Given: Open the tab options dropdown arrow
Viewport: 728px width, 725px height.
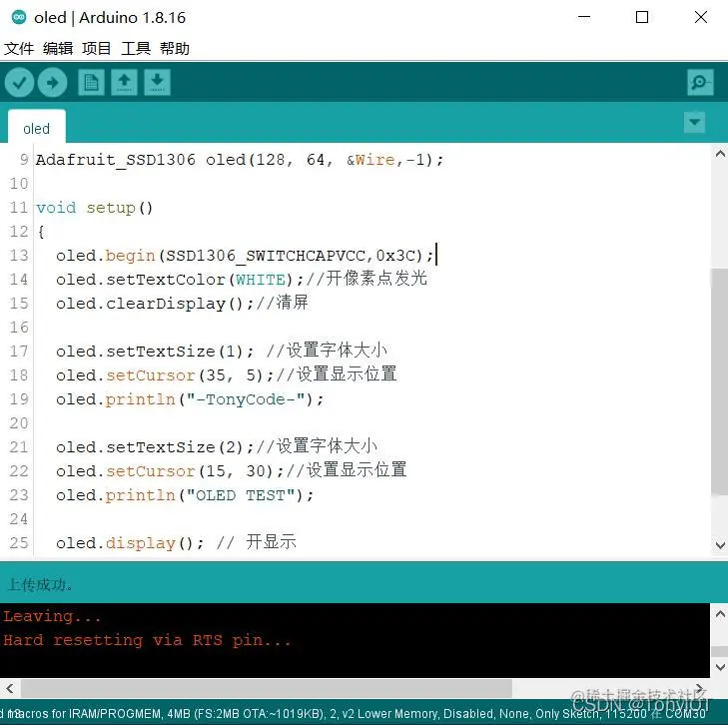Looking at the screenshot, I should pyautogui.click(x=695, y=122).
